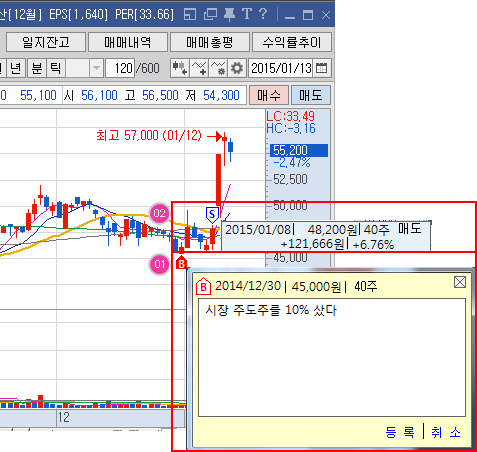Select the 년 (year) period toggle
Image resolution: width=477 pixels, height=452 pixels.
coord(16,68)
